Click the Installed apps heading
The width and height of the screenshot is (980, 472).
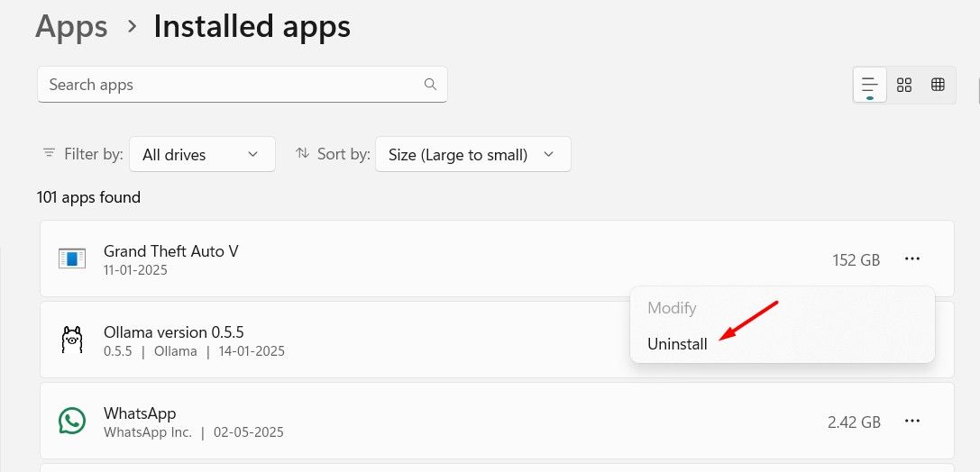tap(252, 27)
